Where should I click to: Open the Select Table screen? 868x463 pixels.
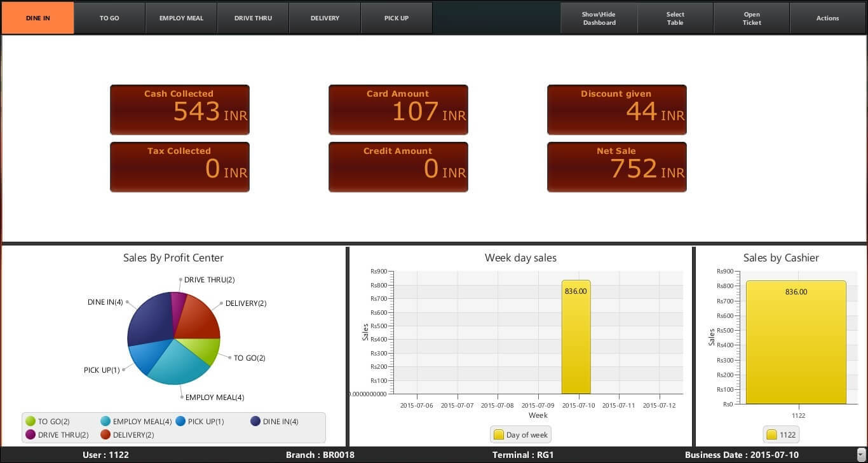point(675,18)
